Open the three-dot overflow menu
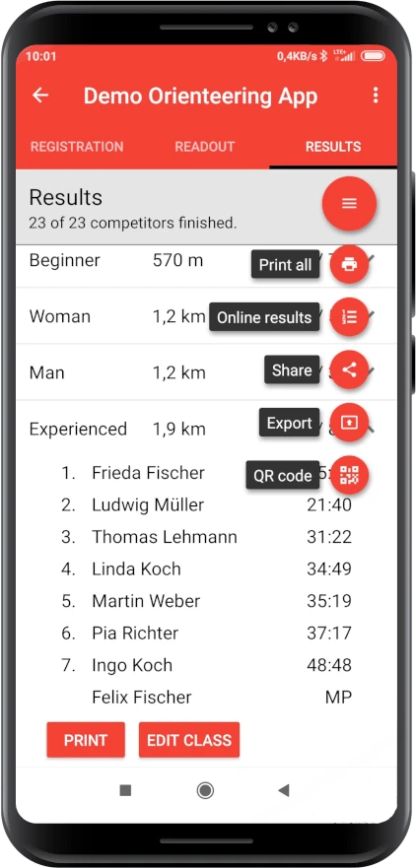 point(376,96)
